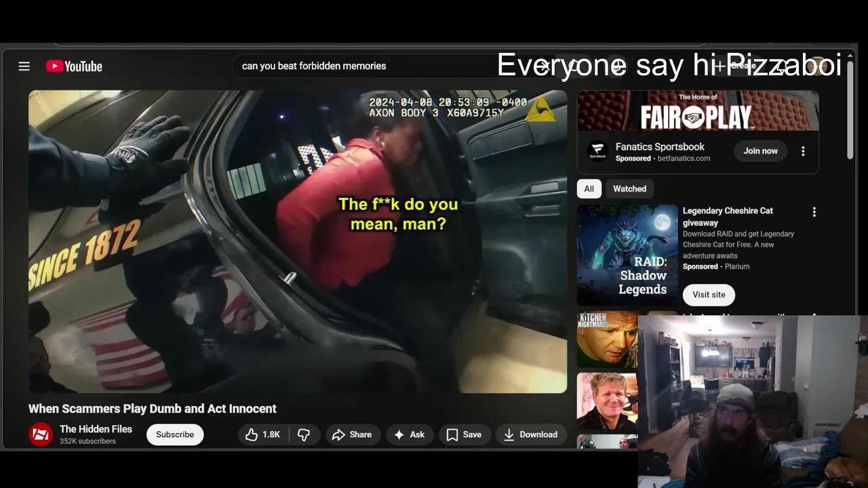868x488 pixels.
Task: Go to YouTube home via logo
Action: click(74, 66)
